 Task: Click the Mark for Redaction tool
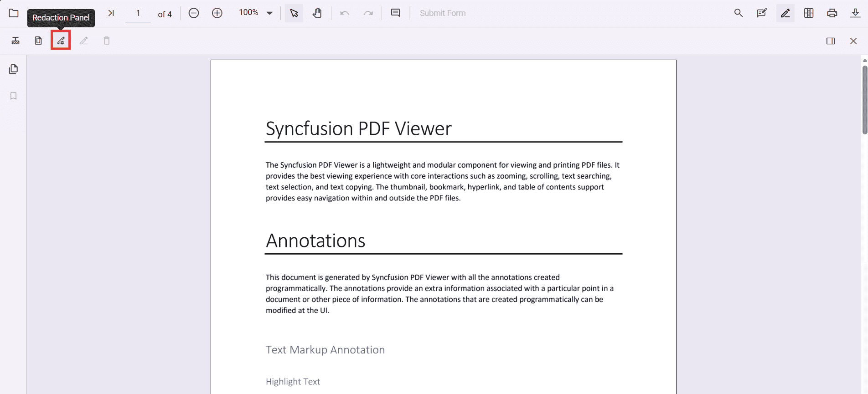pos(15,41)
